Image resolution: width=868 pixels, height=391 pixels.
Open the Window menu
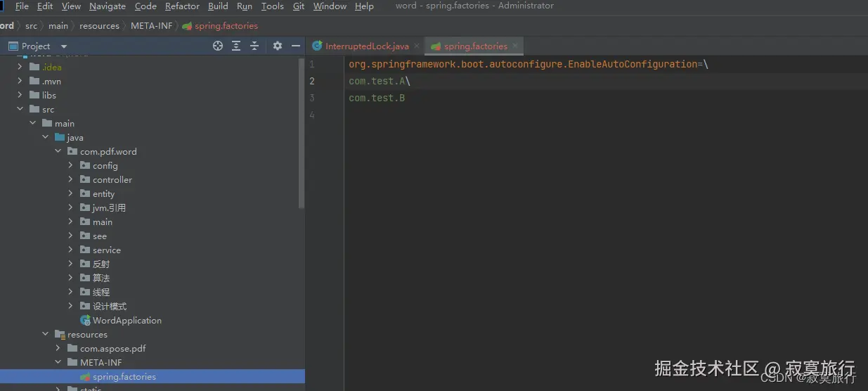pos(330,6)
